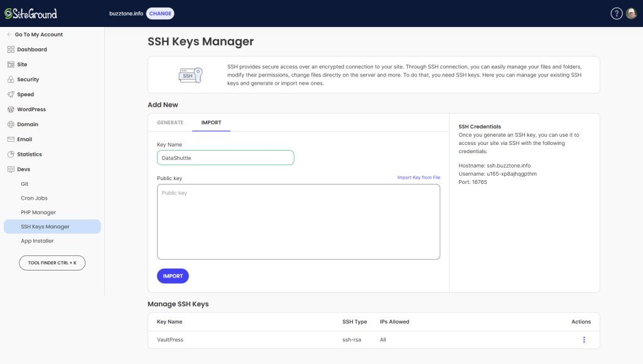Click the Email envelope icon
Viewport: 643px width, 364px height.
(11, 139)
